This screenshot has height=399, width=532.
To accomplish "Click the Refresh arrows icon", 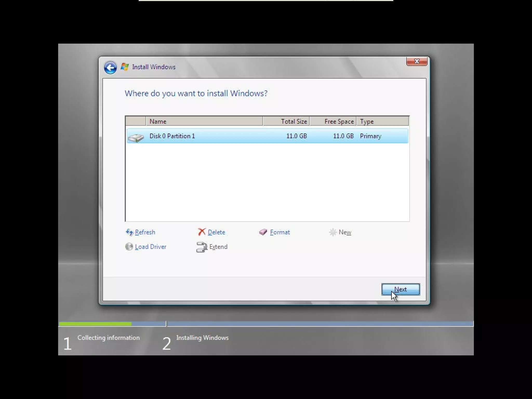I will (x=129, y=232).
